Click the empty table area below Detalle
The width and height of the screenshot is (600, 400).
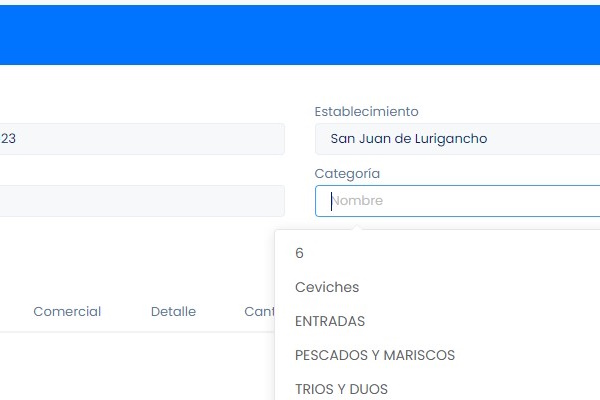[173, 365]
